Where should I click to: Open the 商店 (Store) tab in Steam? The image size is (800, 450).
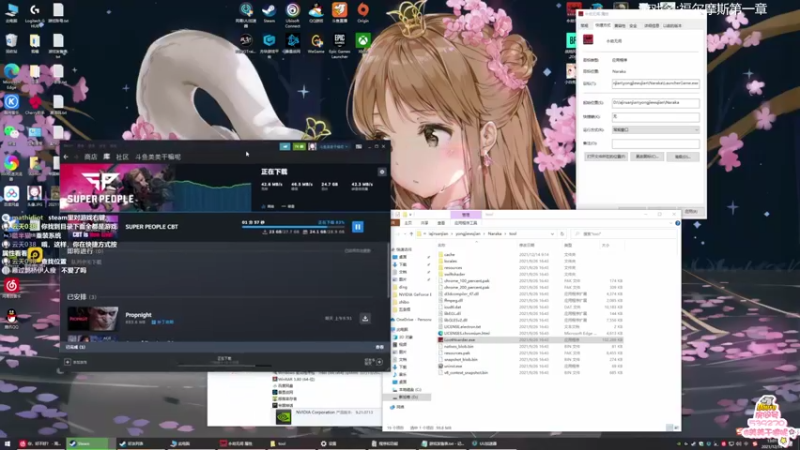[x=90, y=157]
